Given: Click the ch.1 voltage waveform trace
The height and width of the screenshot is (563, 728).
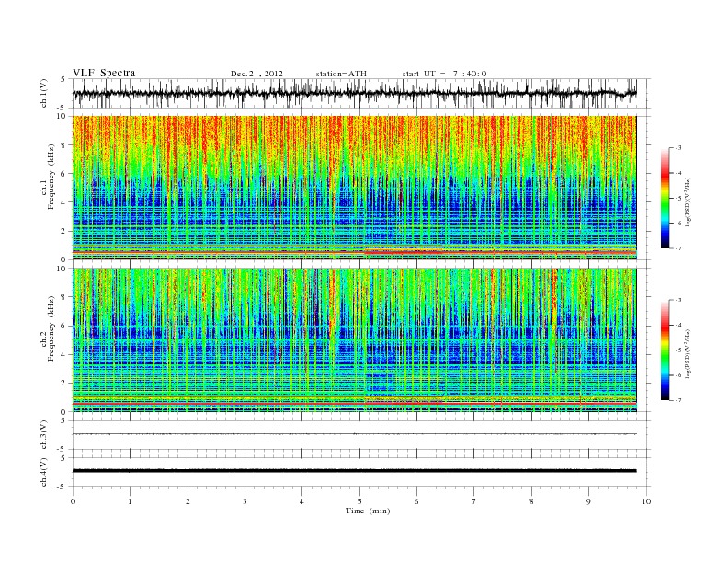Looking at the screenshot, I should pos(354,93).
